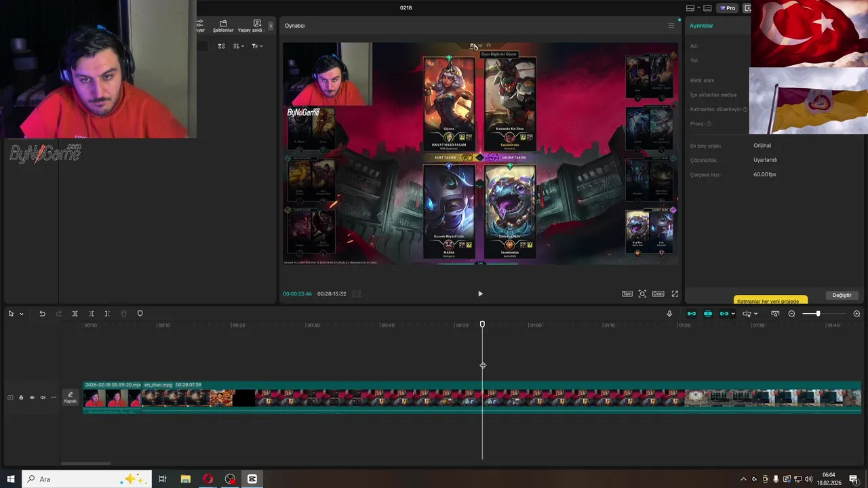Click the fit-timeline-to-window icon

[x=775, y=314]
